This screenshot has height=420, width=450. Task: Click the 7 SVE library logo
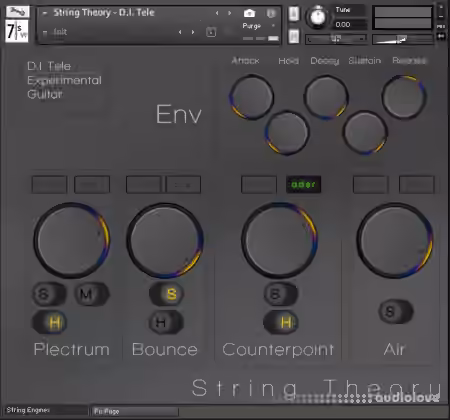[17, 31]
